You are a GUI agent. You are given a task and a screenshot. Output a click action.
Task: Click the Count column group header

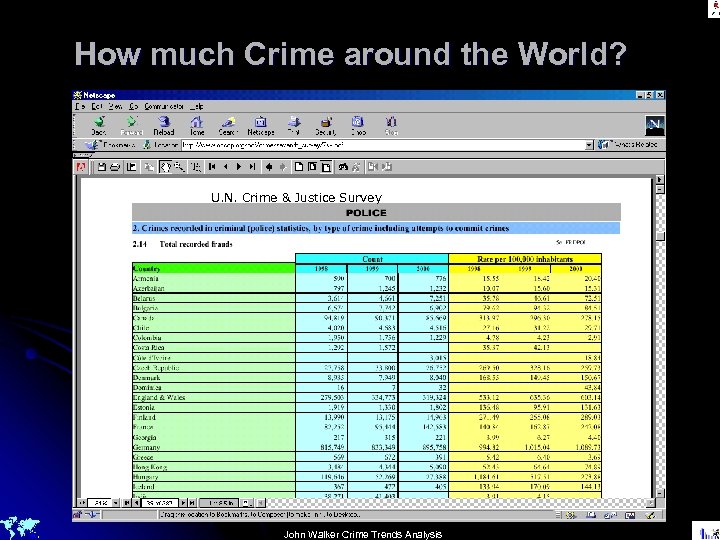point(372,259)
